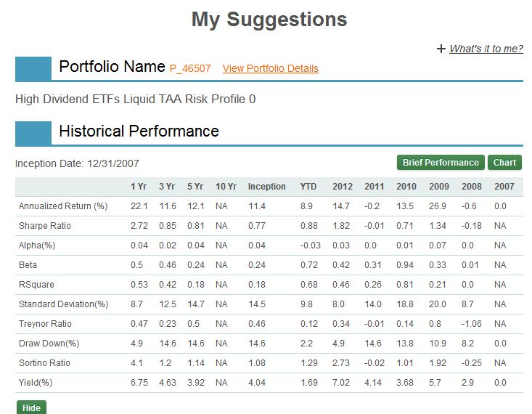The height and width of the screenshot is (414, 532).
Task: Open the Chart button
Action: click(504, 163)
